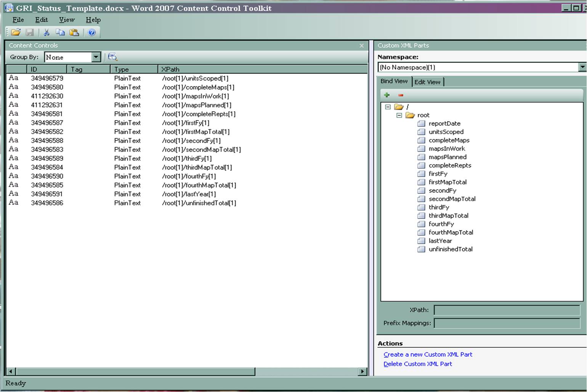587x392 pixels.
Task: Select the lastYear tree node
Action: (440, 241)
